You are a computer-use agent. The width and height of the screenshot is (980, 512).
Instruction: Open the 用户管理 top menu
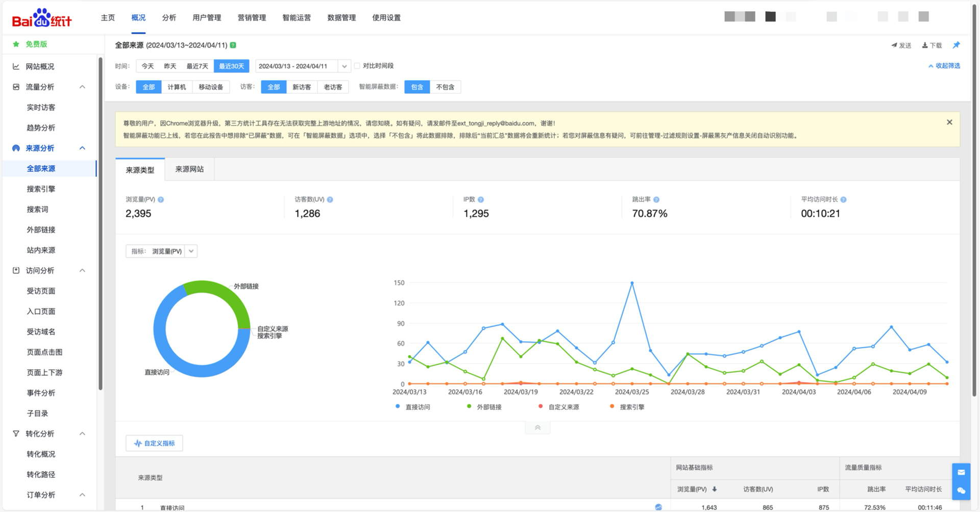(x=207, y=18)
